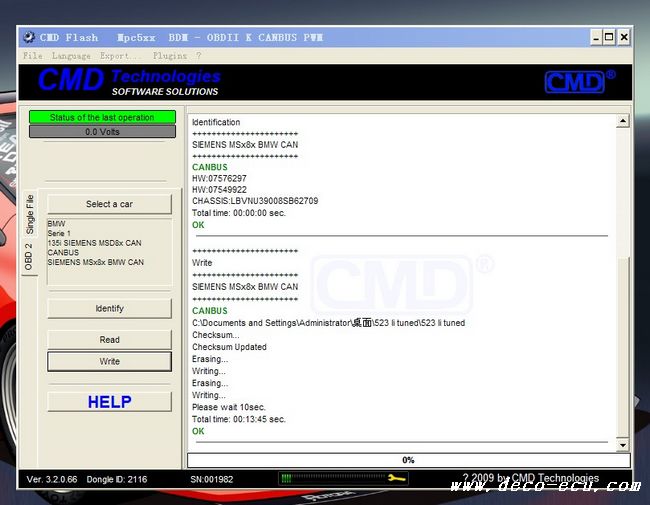Click the 'HW:07576297' log line

tap(219, 179)
